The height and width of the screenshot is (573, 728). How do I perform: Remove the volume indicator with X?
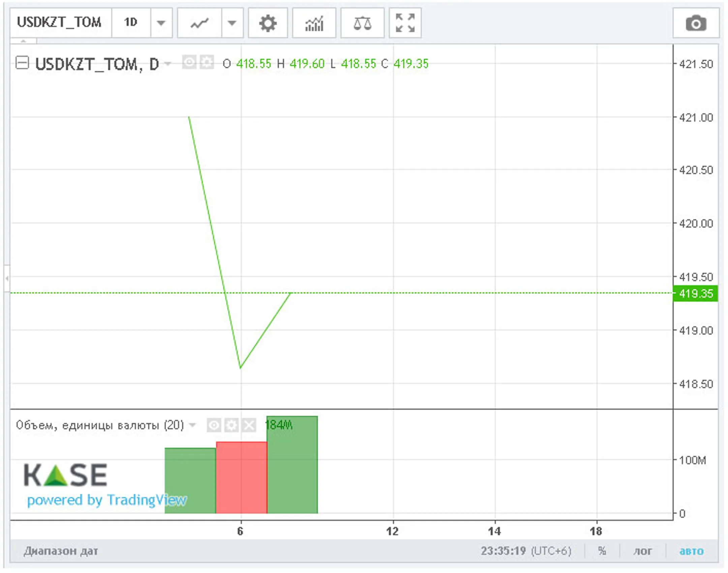pyautogui.click(x=249, y=425)
